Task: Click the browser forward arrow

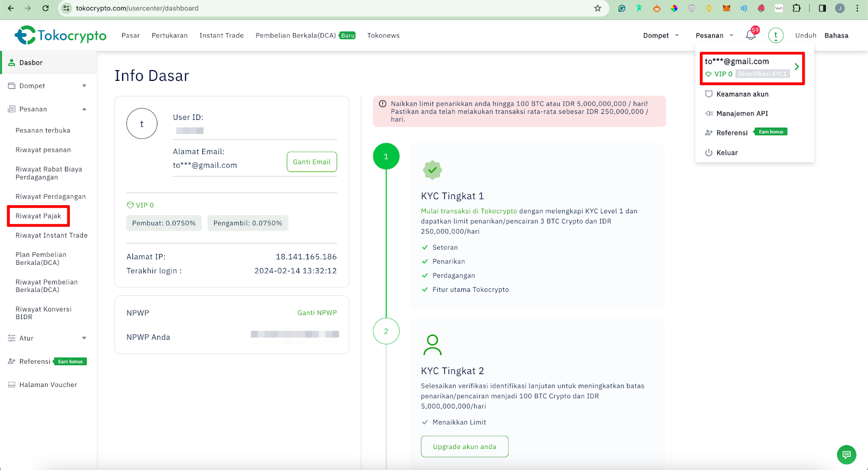Action: coord(28,8)
